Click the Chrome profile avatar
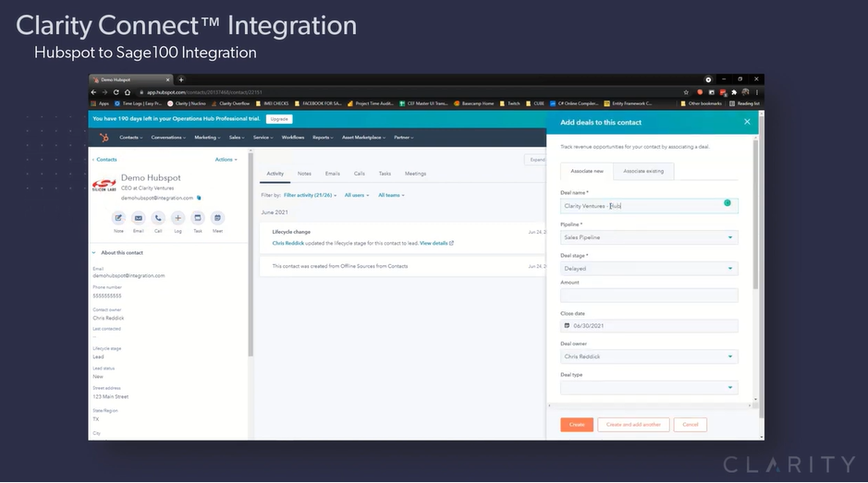The image size is (868, 483). (746, 92)
